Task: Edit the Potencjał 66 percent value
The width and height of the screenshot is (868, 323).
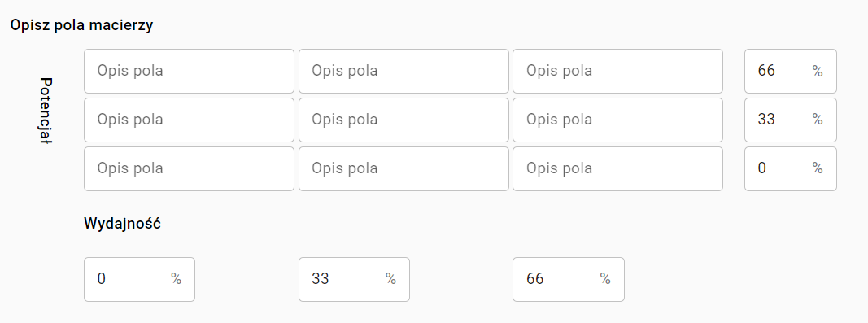Action: [x=791, y=71]
